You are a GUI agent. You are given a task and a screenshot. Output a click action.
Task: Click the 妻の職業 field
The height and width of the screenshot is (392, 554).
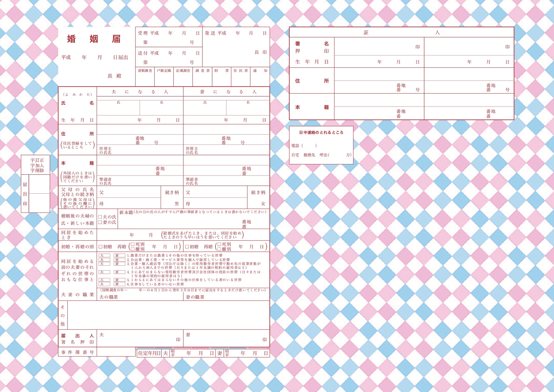point(226,297)
